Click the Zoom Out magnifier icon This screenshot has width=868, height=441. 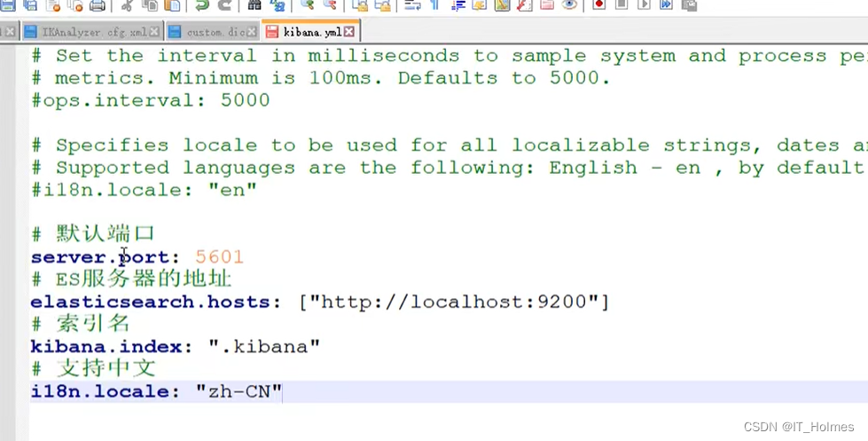click(x=329, y=5)
